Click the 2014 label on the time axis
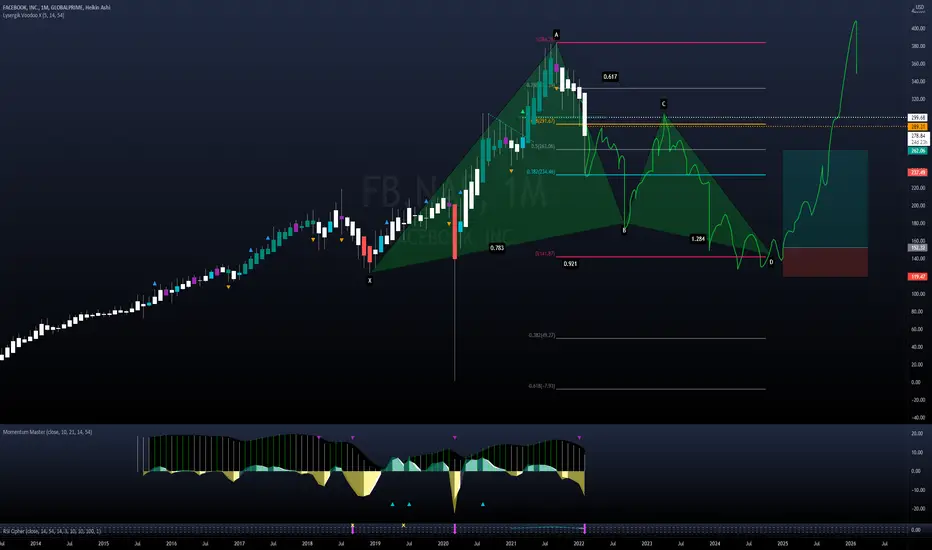 [x=36, y=543]
